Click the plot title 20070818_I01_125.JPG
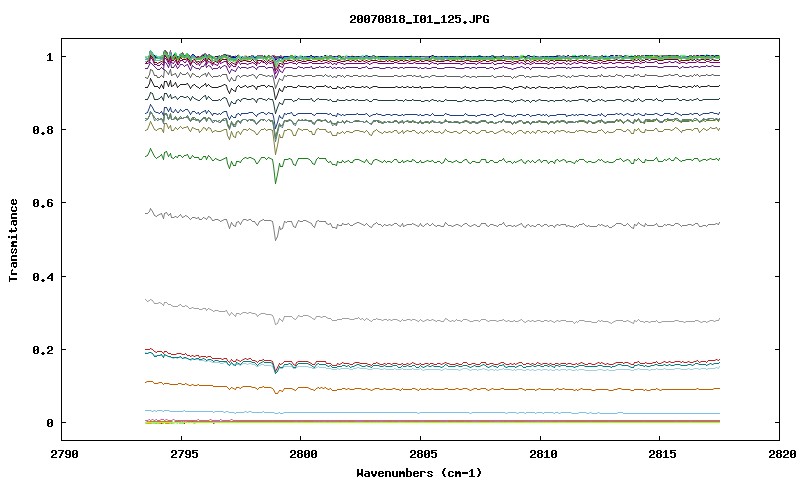800x480 pixels. (x=419, y=19)
